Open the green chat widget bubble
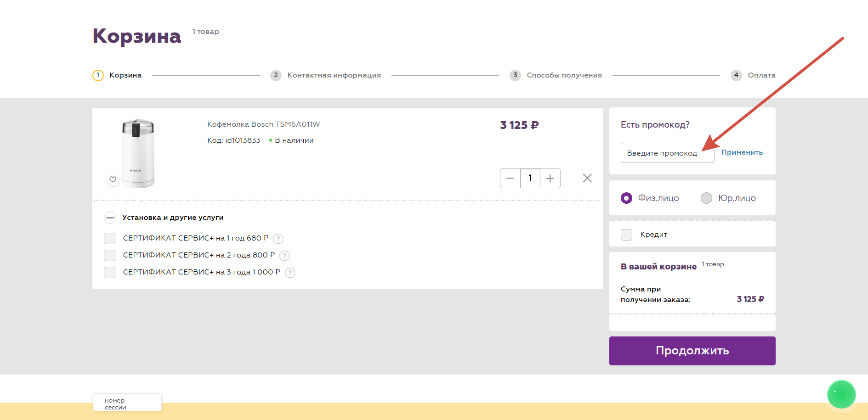This screenshot has width=868, height=420. (841, 394)
